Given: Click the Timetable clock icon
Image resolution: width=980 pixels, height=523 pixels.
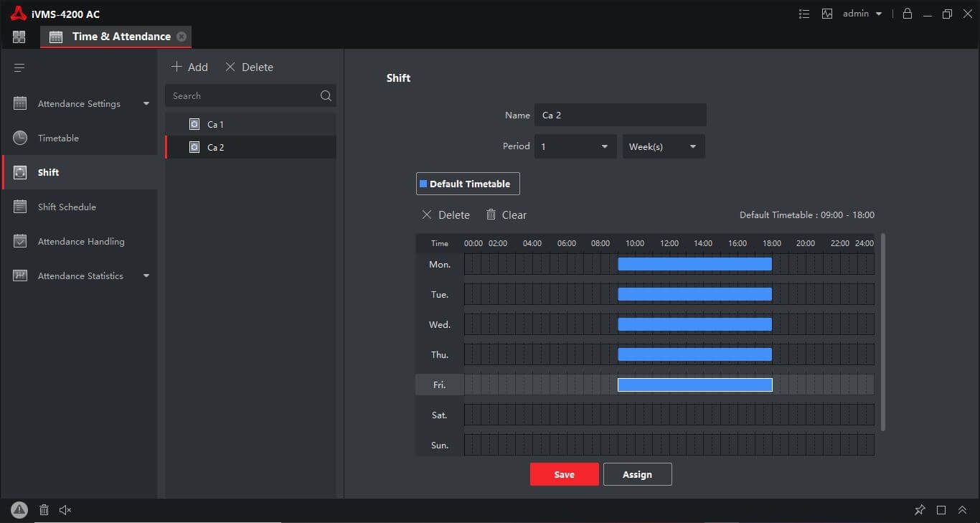Looking at the screenshot, I should point(20,138).
